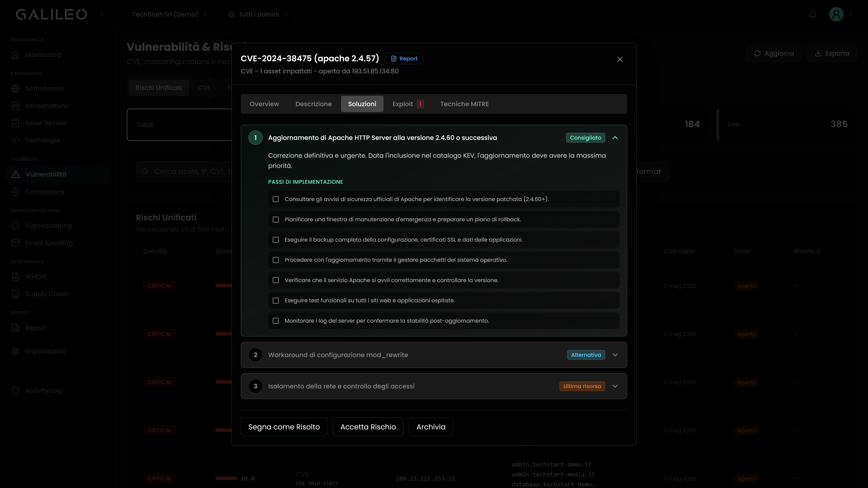Open user profile avatar

(836, 14)
